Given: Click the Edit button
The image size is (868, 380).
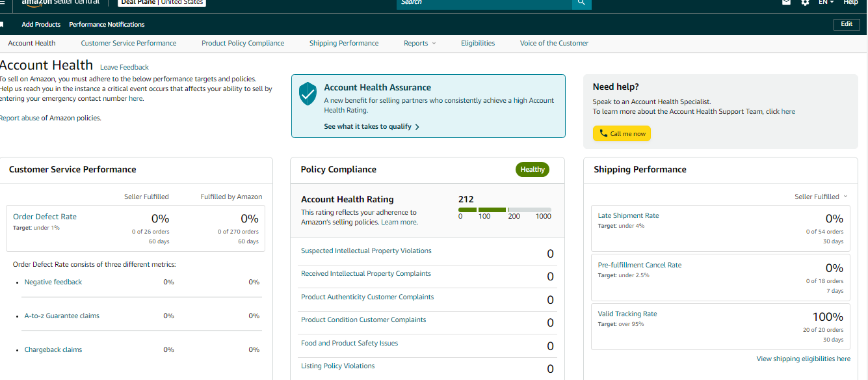Looking at the screenshot, I should tap(846, 24).
